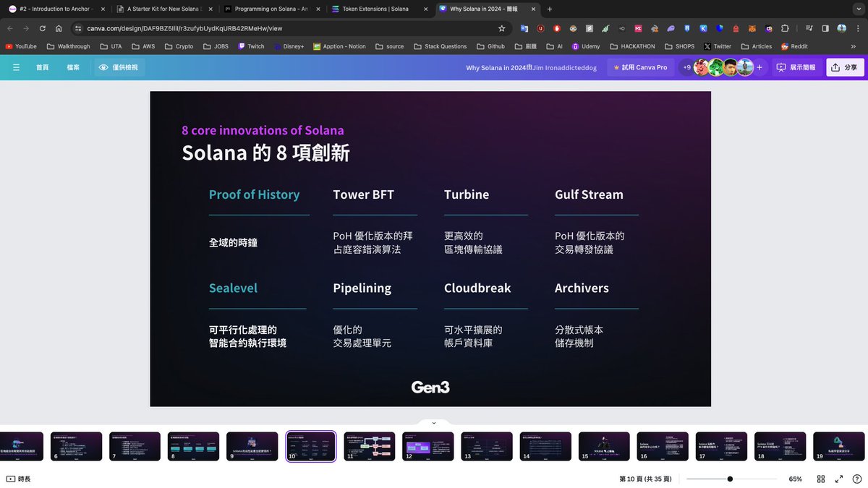The image size is (868, 488).
Task: Open grid view of all pages
Action: (x=821, y=479)
